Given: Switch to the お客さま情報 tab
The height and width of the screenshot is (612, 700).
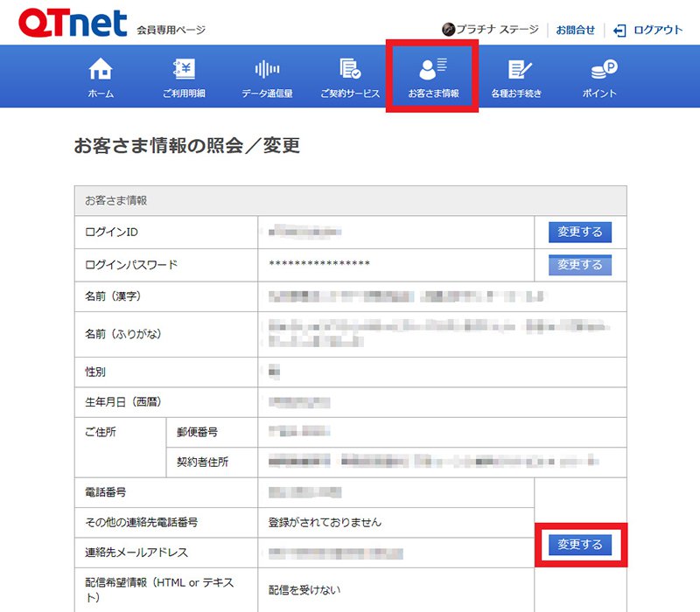Looking at the screenshot, I should [x=431, y=77].
